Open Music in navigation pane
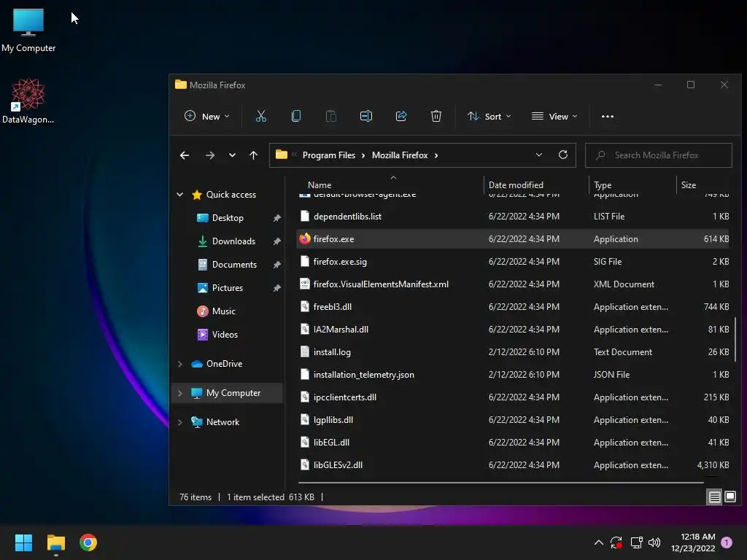 click(x=223, y=311)
